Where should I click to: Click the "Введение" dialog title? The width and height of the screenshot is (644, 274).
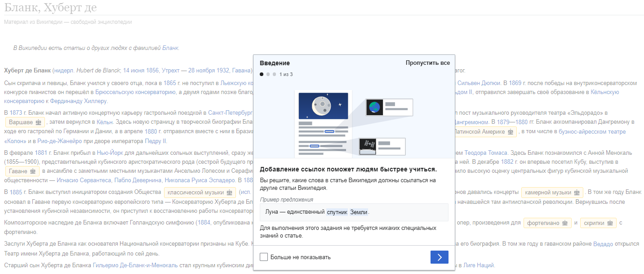[x=275, y=63]
